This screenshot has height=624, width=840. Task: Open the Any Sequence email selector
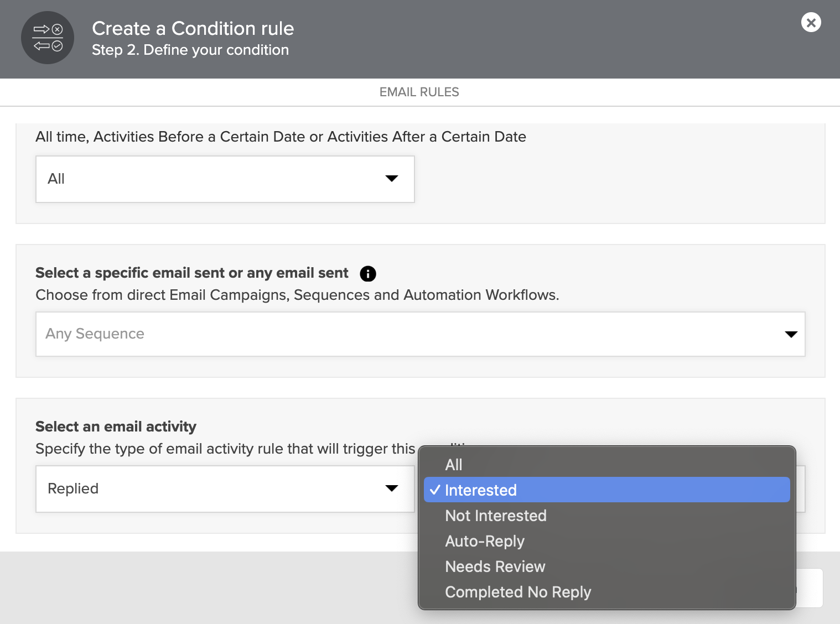419,334
